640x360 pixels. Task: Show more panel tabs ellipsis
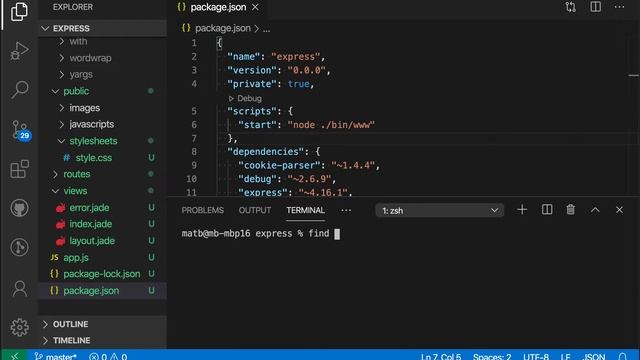coord(346,210)
